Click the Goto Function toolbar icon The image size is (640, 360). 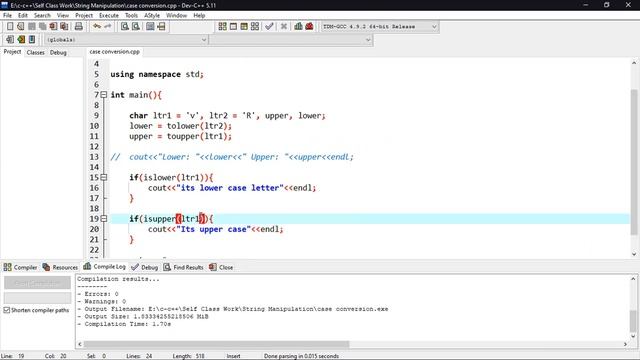tap(150, 27)
